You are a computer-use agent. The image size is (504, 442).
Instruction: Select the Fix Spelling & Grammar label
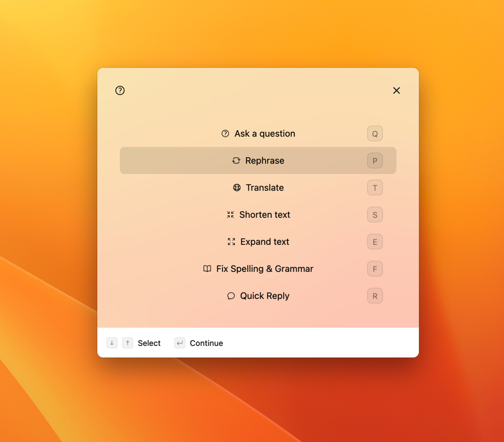click(265, 269)
